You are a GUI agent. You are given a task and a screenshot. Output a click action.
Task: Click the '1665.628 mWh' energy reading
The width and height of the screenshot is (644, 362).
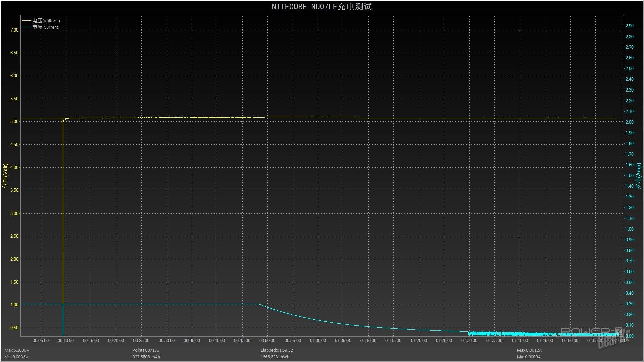click(275, 357)
